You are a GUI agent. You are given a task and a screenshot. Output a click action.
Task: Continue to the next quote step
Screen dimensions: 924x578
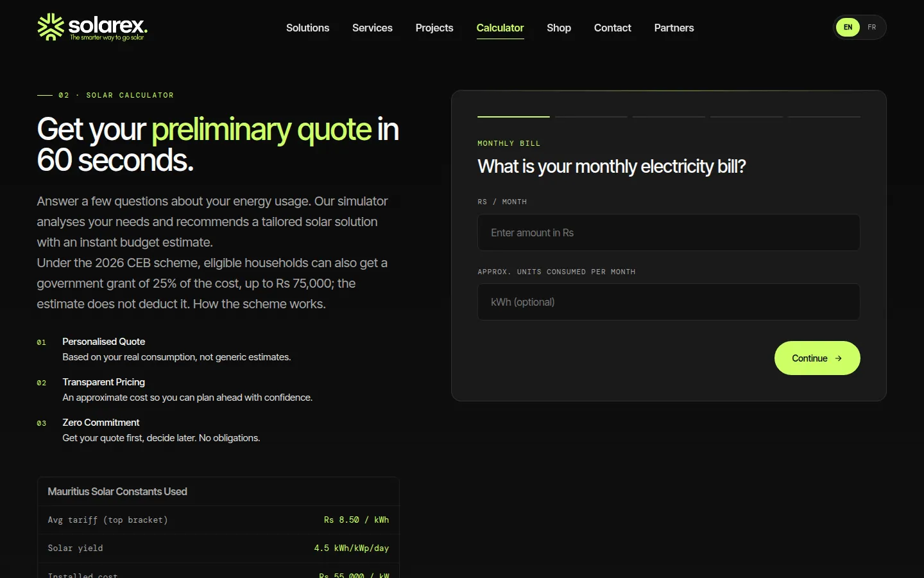pos(817,358)
